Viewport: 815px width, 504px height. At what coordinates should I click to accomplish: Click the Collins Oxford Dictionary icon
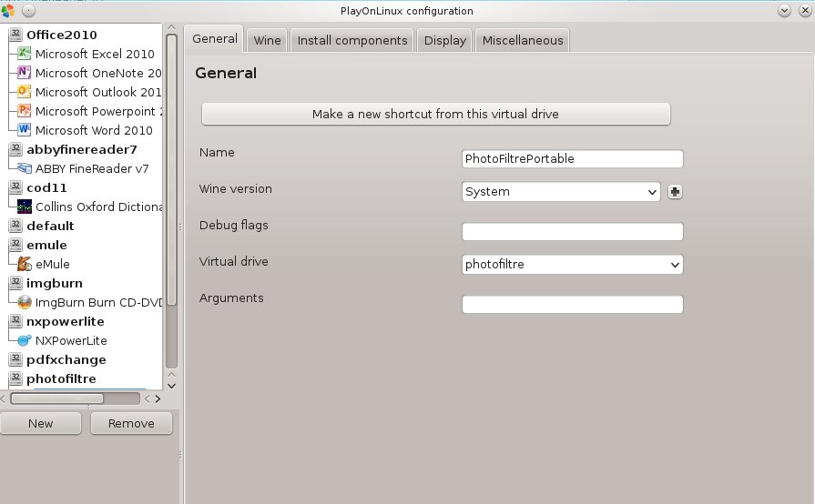tap(25, 207)
